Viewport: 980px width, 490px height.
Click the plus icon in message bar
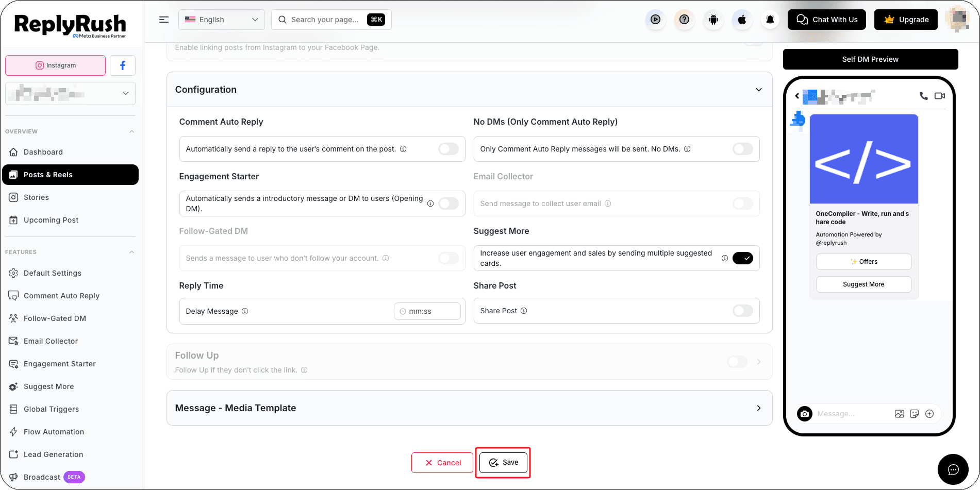tap(929, 414)
